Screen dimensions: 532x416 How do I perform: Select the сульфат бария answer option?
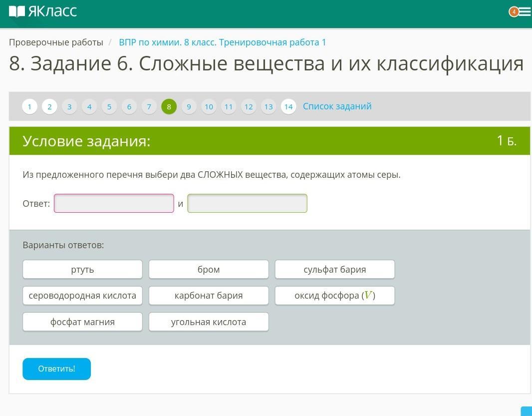[335, 270]
